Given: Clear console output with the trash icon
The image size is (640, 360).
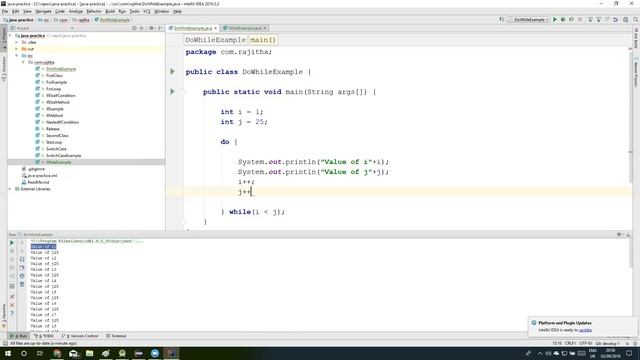Looking at the screenshot, I should tap(22, 284).
